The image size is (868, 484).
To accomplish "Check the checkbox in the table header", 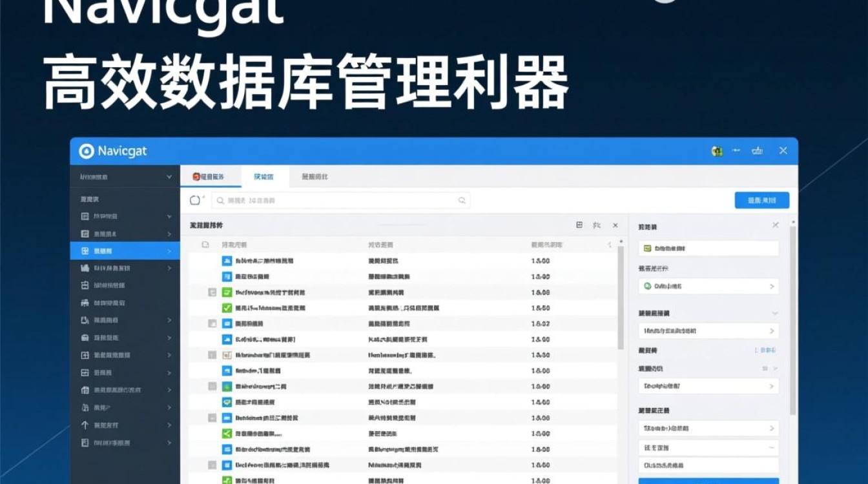I will click(205, 244).
